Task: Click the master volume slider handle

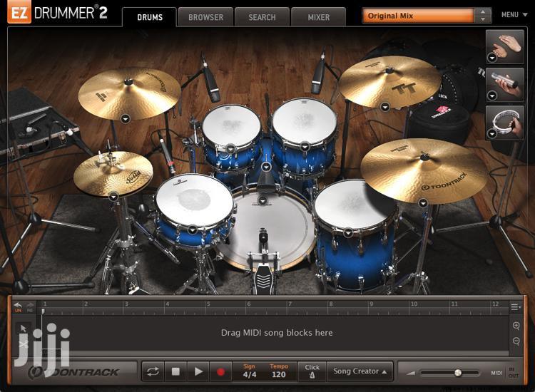Action: pos(458,373)
